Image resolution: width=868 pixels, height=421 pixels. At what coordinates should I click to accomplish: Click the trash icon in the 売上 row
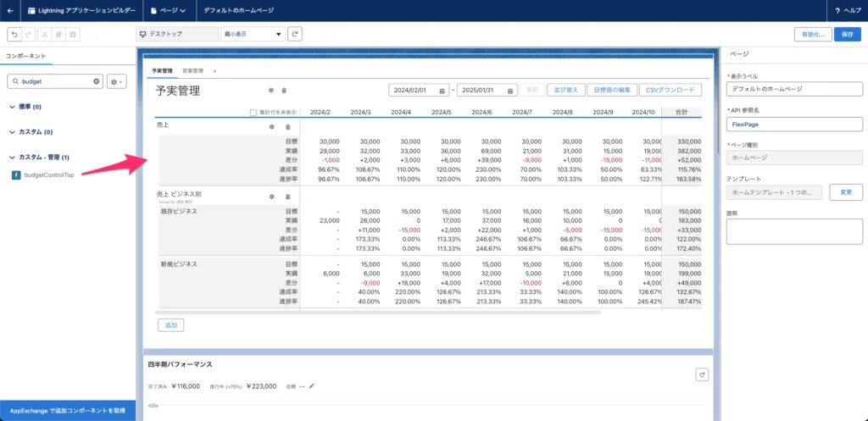click(x=287, y=126)
